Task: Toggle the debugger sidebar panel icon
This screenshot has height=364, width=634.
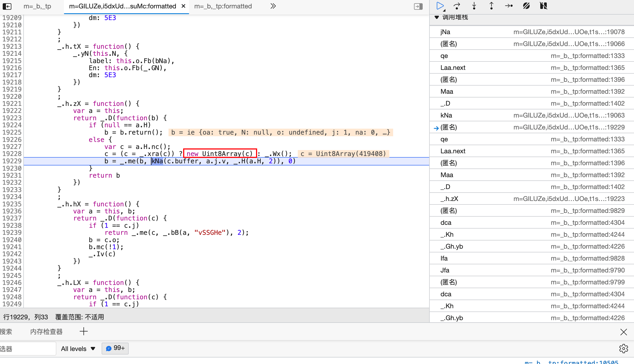Action: coord(418,6)
